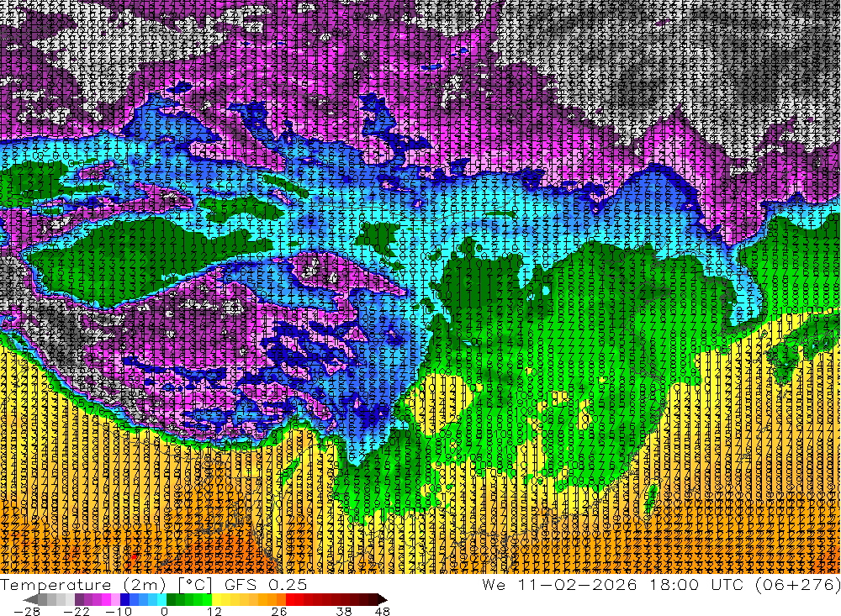Click the 26 label on the color scale
The height and width of the screenshot is (616, 841).
pos(279,611)
